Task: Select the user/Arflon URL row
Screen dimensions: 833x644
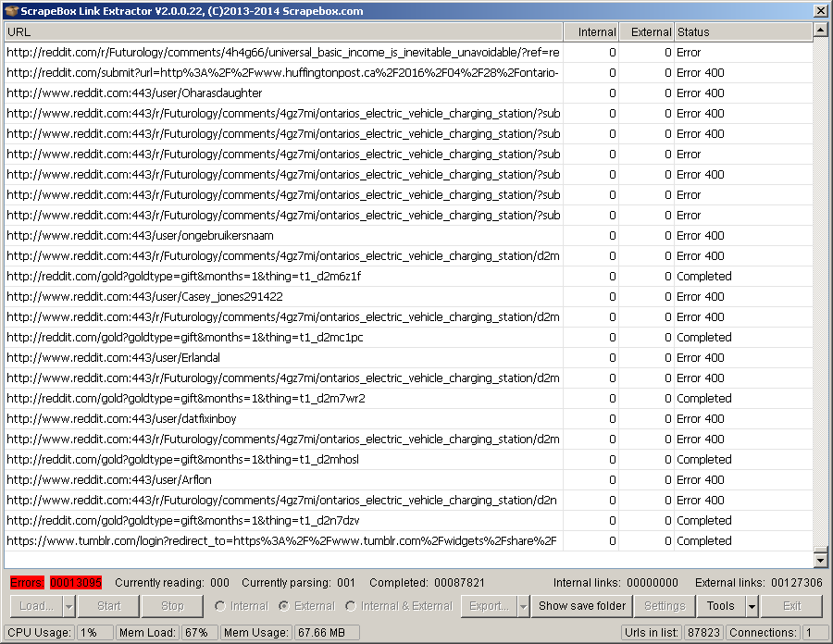Action: [408, 480]
